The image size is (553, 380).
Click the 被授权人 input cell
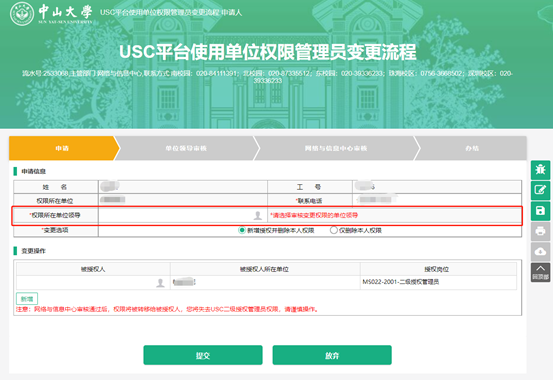[93, 283]
